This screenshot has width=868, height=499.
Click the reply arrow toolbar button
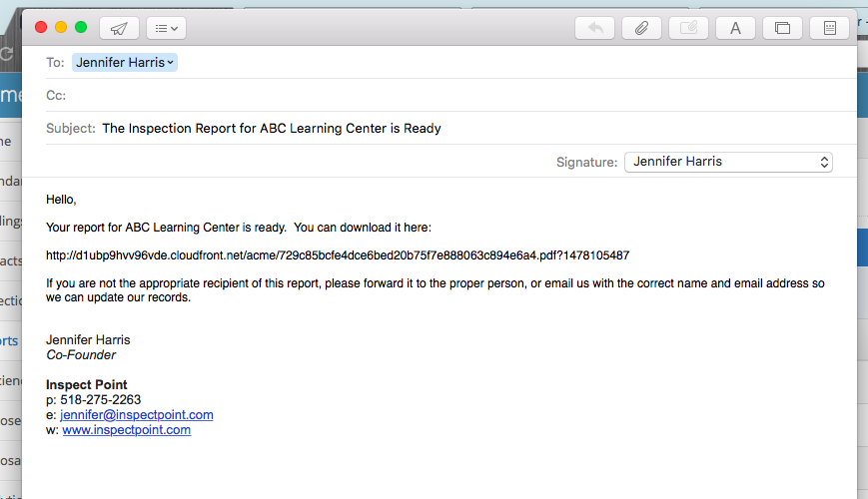(x=595, y=28)
